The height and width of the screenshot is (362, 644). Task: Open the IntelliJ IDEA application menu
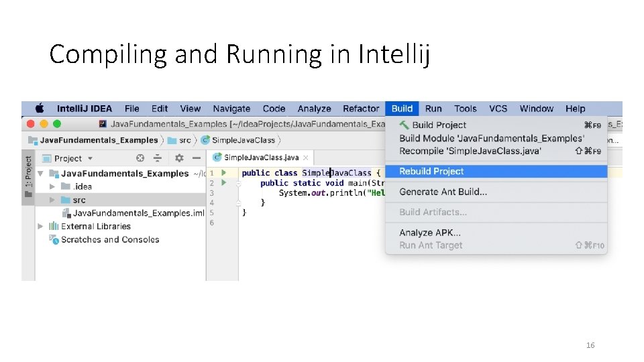[85, 109]
